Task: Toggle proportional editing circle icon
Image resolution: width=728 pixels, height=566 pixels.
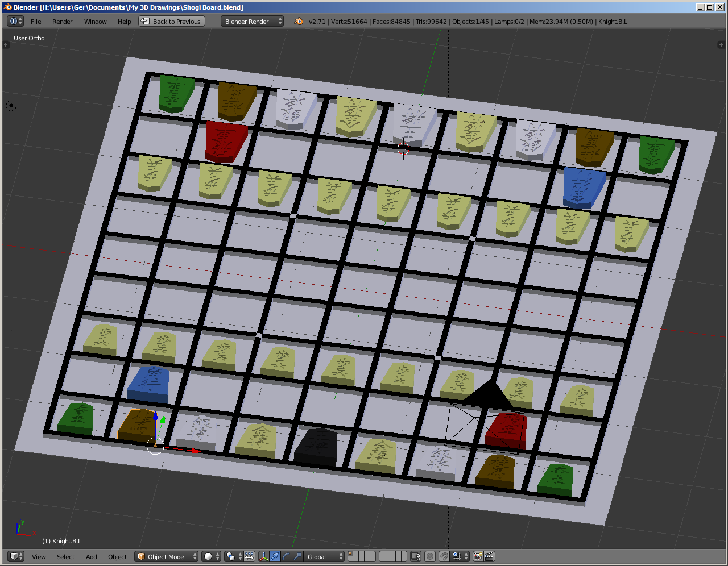Action: pyautogui.click(x=431, y=556)
